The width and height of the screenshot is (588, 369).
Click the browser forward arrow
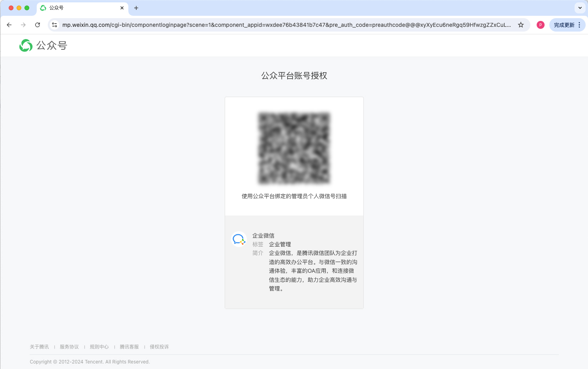23,25
